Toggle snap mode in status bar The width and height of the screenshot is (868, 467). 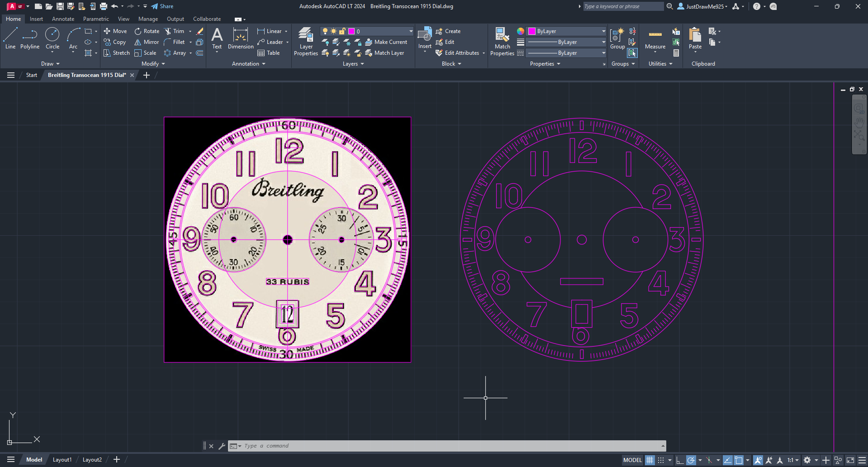pos(661,460)
